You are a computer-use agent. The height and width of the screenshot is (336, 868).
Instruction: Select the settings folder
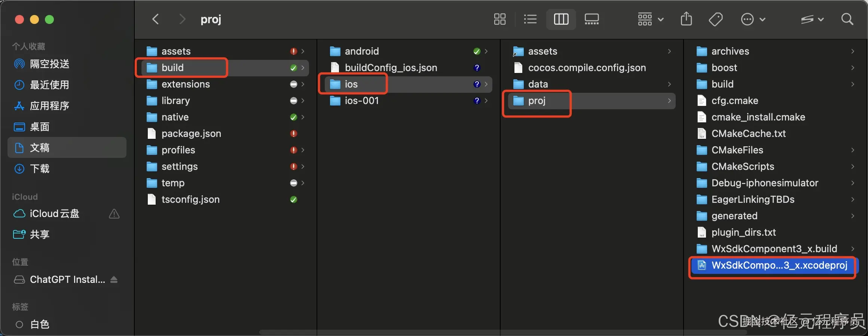pos(224,167)
